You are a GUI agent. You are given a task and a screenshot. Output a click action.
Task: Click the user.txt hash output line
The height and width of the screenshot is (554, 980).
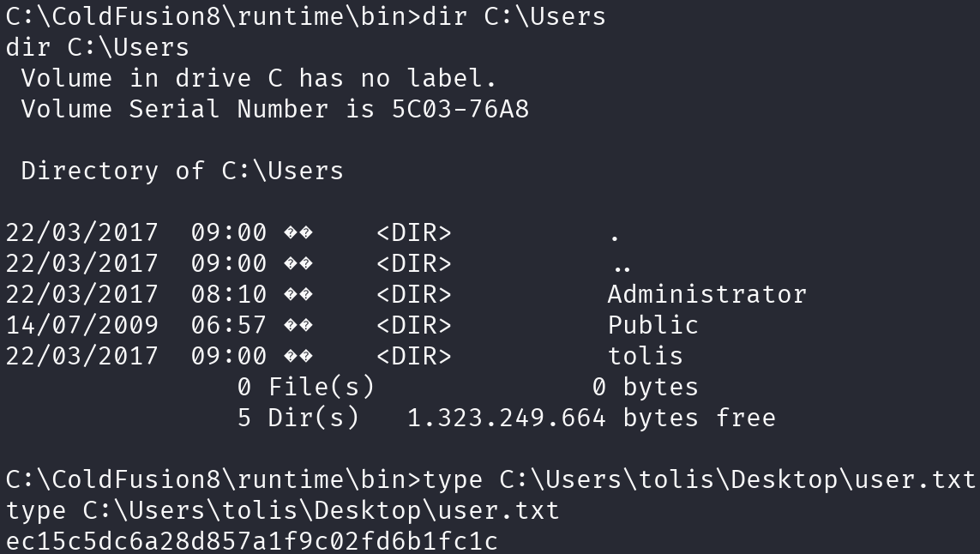pos(252,540)
